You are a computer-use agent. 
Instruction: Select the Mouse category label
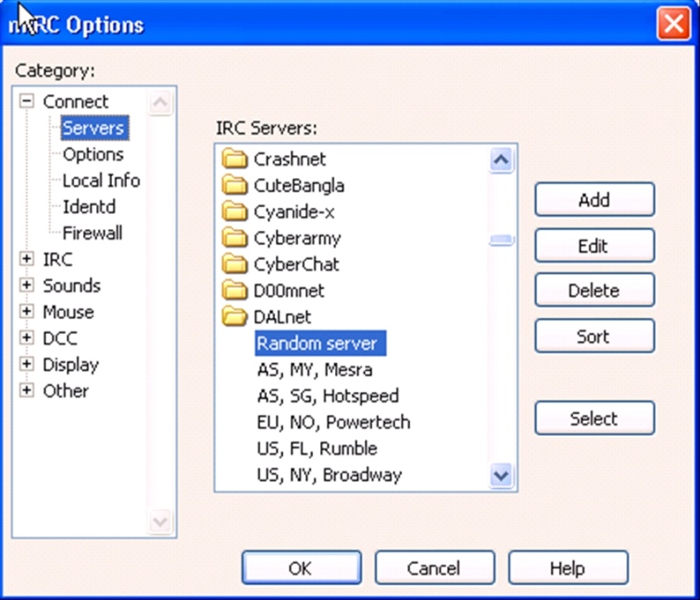pyautogui.click(x=68, y=312)
